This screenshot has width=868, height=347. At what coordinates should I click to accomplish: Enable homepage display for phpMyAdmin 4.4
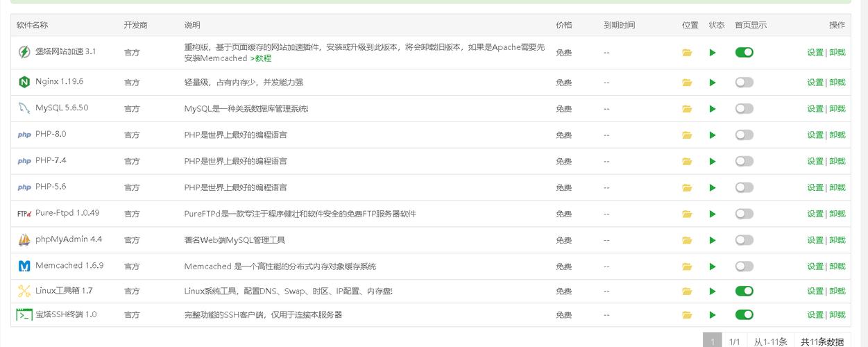(x=744, y=240)
